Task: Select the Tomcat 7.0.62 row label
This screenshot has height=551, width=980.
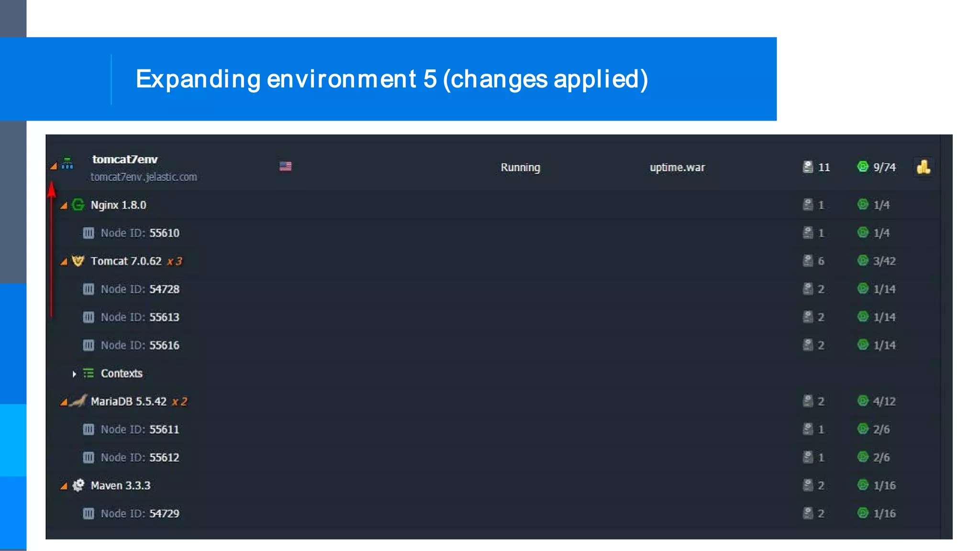Action: click(x=126, y=261)
